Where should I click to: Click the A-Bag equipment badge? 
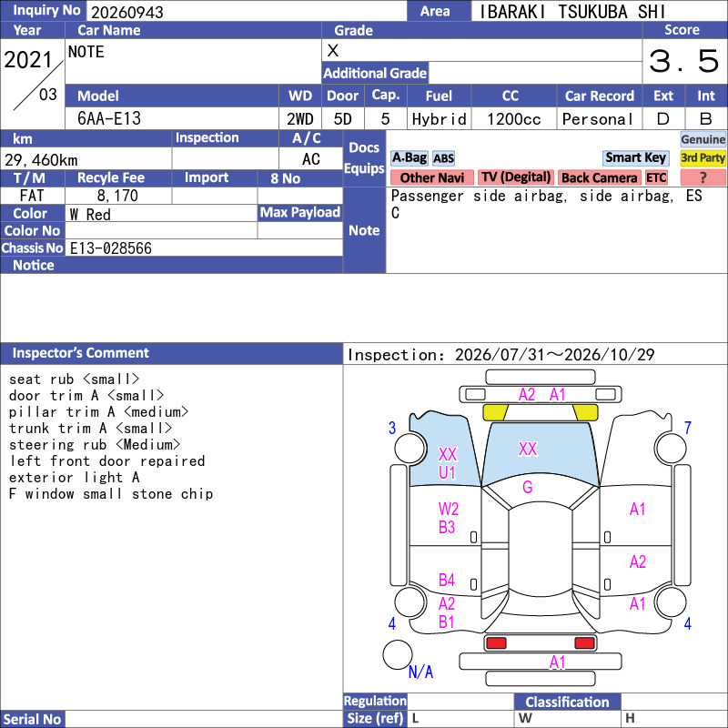[x=409, y=157]
